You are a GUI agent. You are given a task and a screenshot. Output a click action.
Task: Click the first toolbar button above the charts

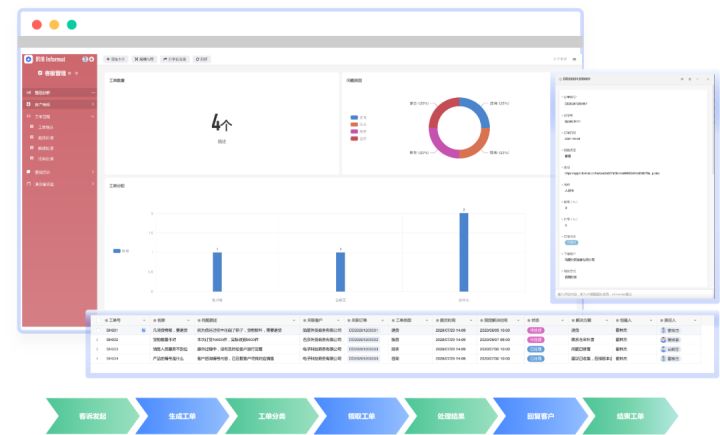click(115, 59)
